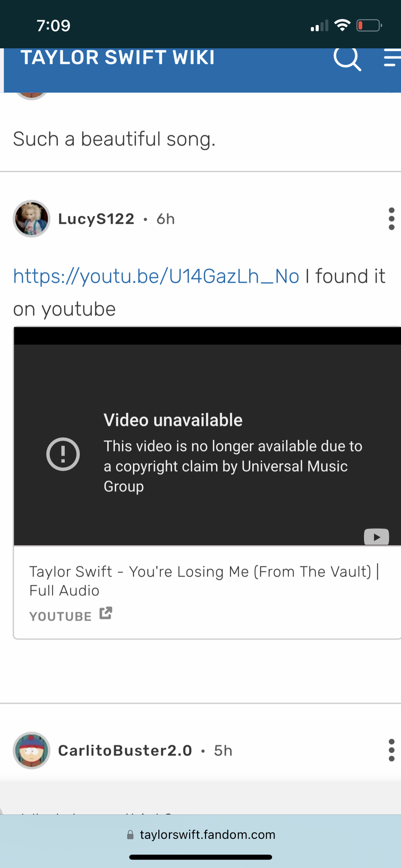Open LucyS122's avatar picture

click(x=31, y=218)
